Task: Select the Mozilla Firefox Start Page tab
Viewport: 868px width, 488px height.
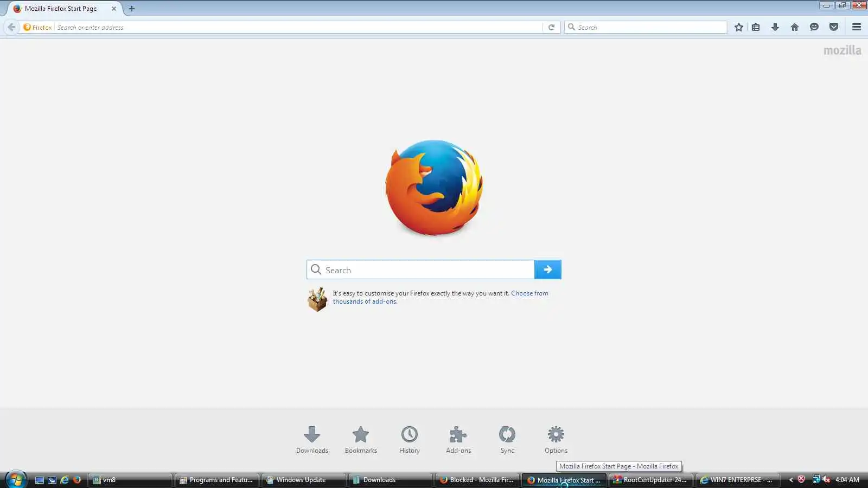Action: [61, 9]
